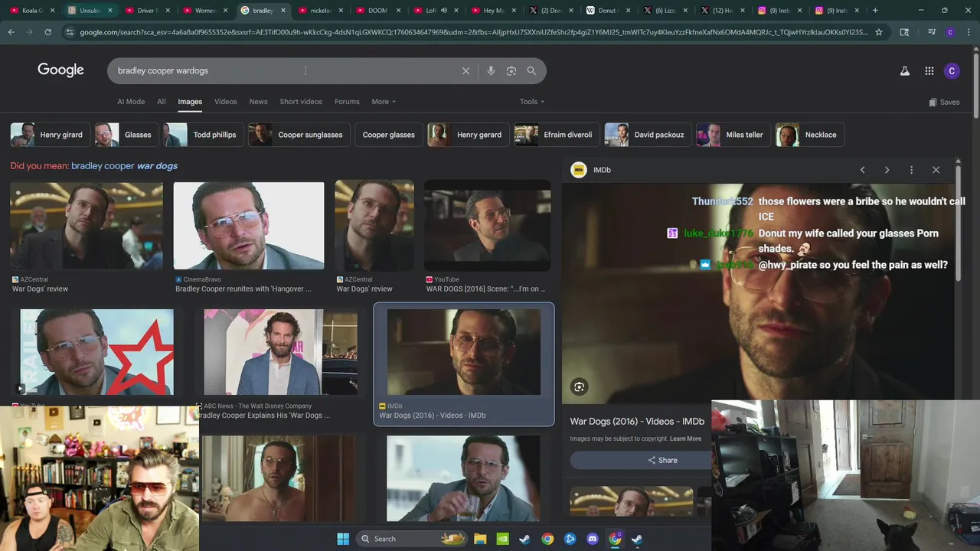Filter by Henry girard chip
Viewport: 980px width, 551px height.
(50, 135)
